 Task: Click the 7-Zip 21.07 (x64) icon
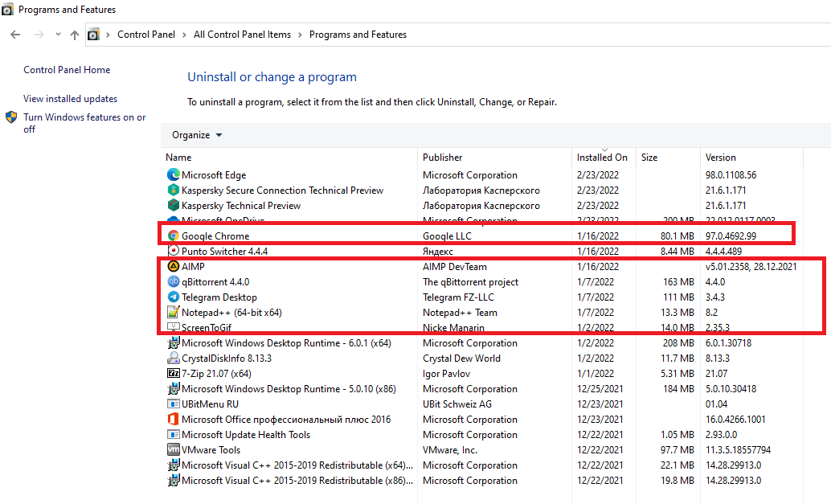pyautogui.click(x=174, y=373)
